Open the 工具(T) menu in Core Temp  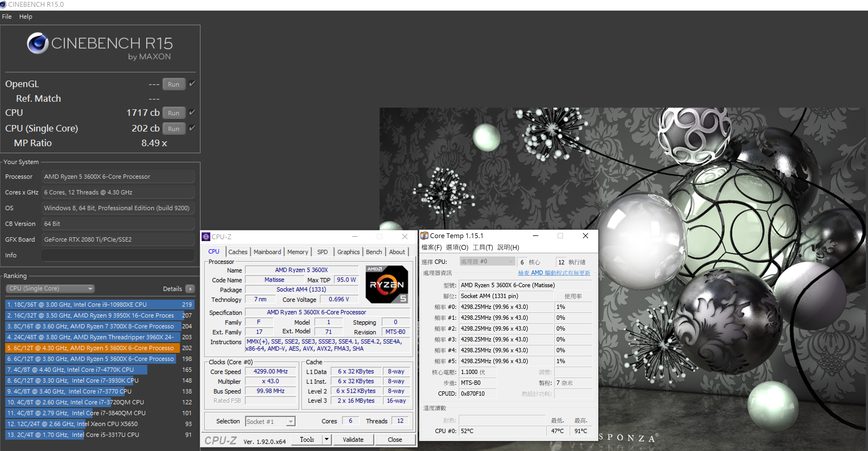pyautogui.click(x=482, y=247)
